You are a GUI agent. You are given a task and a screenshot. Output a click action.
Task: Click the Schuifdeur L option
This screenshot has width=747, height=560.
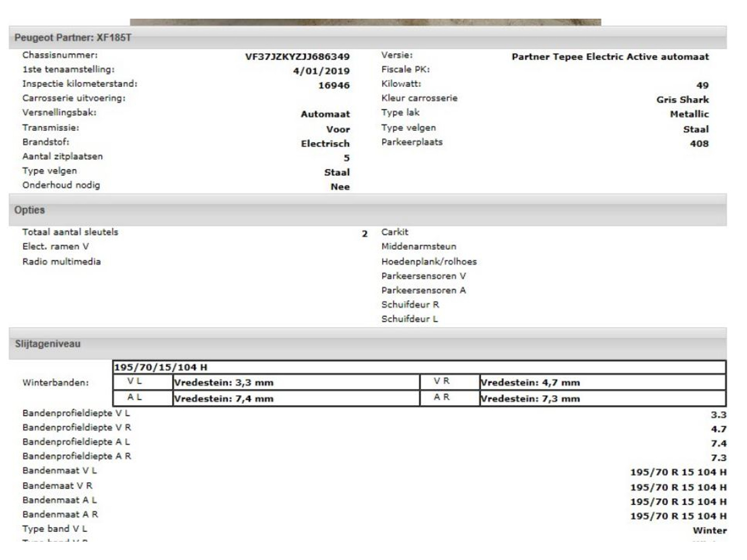(409, 319)
